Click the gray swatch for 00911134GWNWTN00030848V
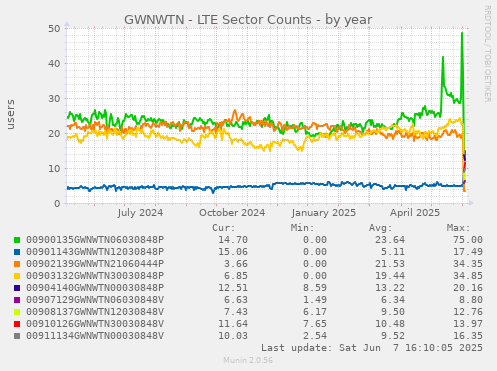This screenshot has height=371, width=497. tap(17, 336)
